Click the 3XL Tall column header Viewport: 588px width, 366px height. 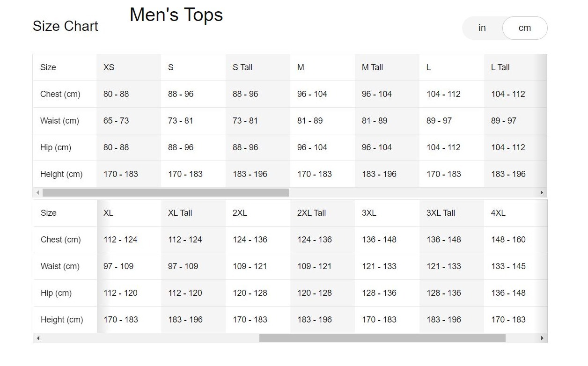(441, 213)
